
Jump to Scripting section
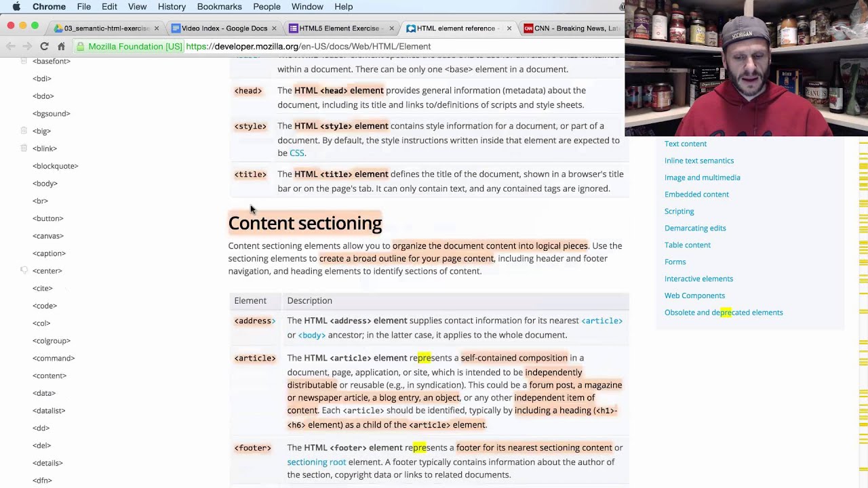[679, 211]
